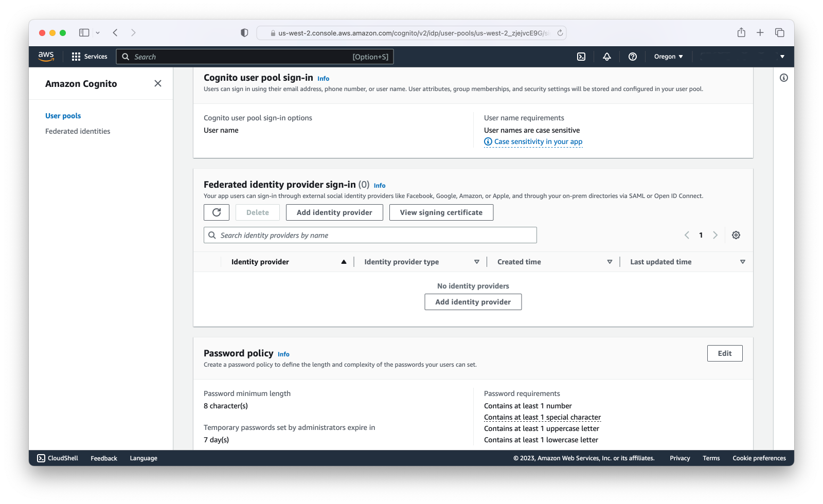The width and height of the screenshot is (823, 504).
Task: Open Info link for Federated identity provider sign-in
Action: click(380, 186)
